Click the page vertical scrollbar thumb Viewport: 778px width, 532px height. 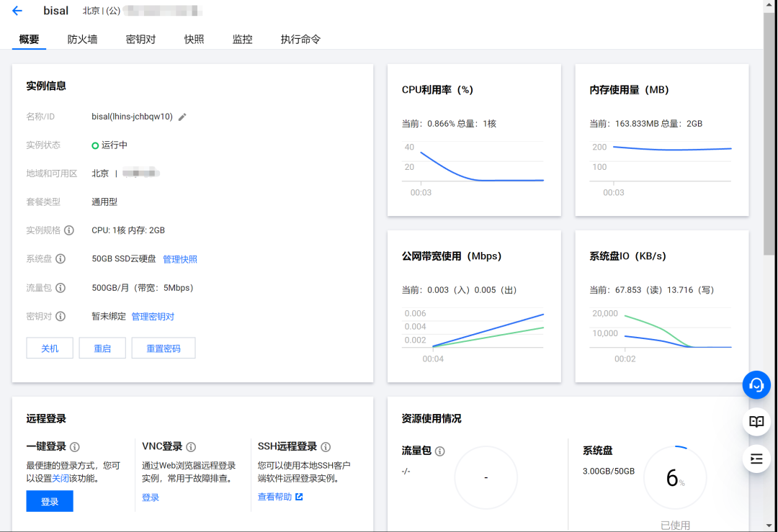pyautogui.click(x=769, y=133)
